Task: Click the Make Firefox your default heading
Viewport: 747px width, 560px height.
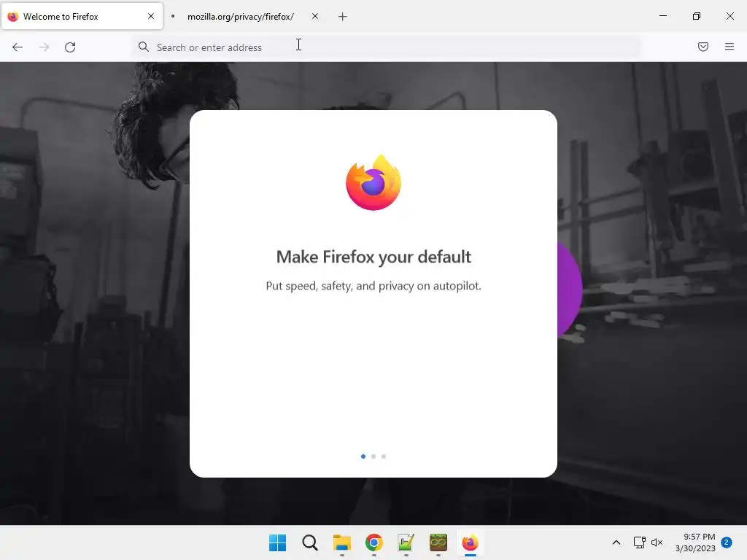Action: coord(373,257)
